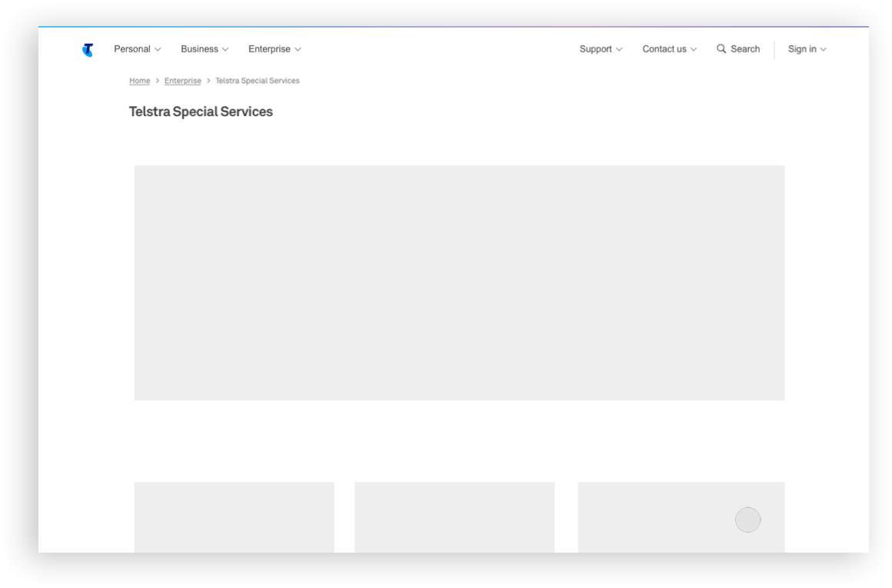
Task: Click the Telstra logo icon
Action: tap(88, 50)
